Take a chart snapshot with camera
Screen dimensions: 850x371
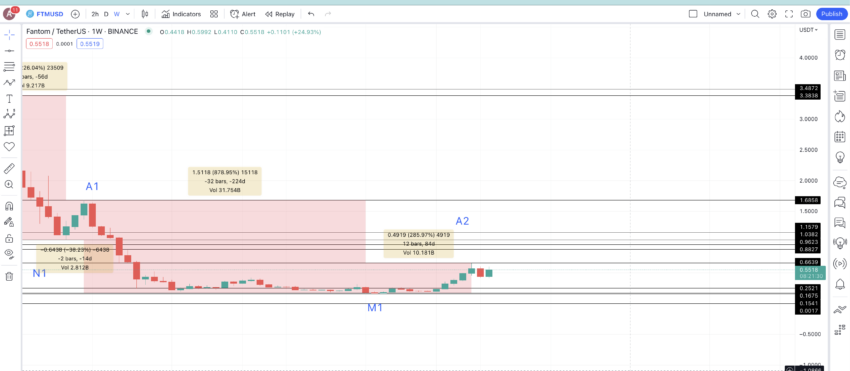point(806,14)
